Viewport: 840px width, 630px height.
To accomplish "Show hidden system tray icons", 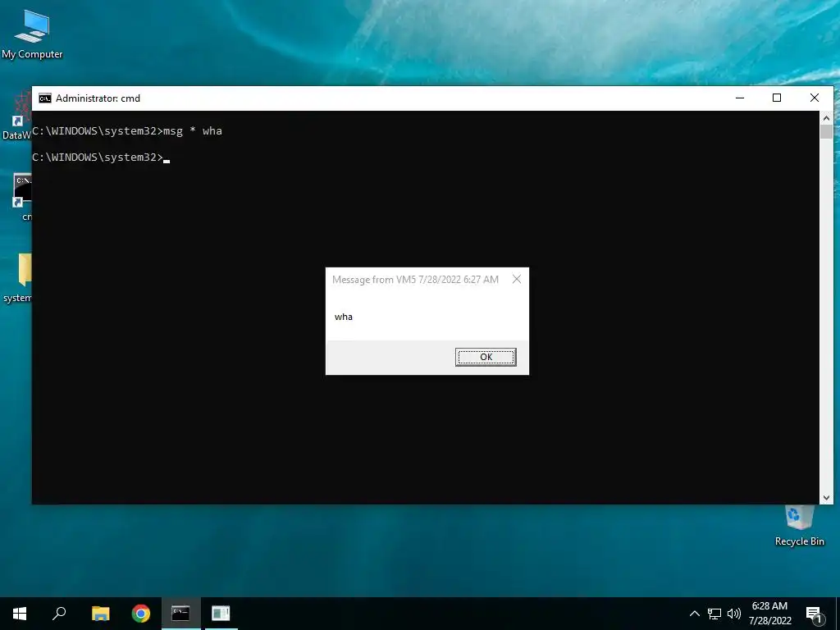I will [694, 614].
